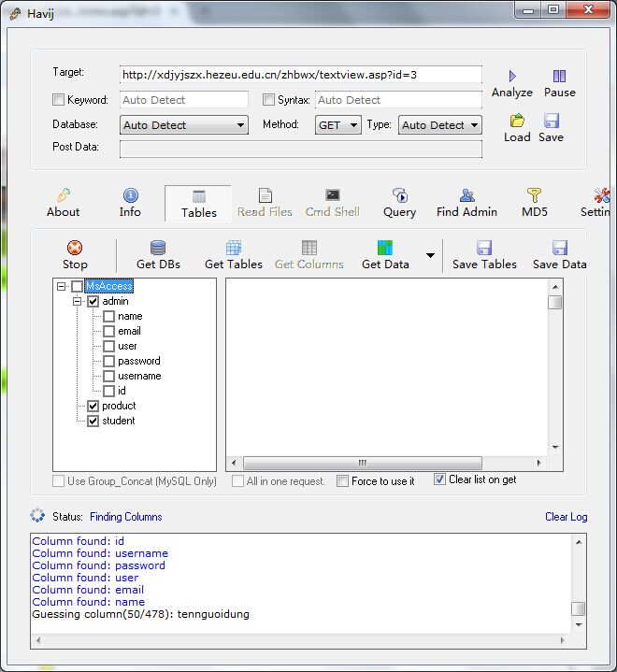
Task: Uncheck the product table checkbox
Action: (x=93, y=406)
